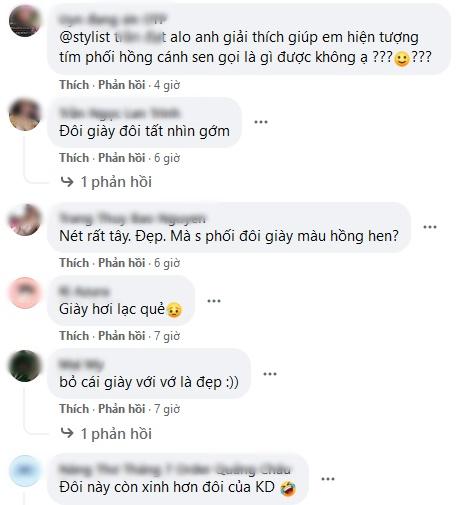Open options menu for 'Nét rất tây' comment
The image size is (459, 505).
[430, 227]
